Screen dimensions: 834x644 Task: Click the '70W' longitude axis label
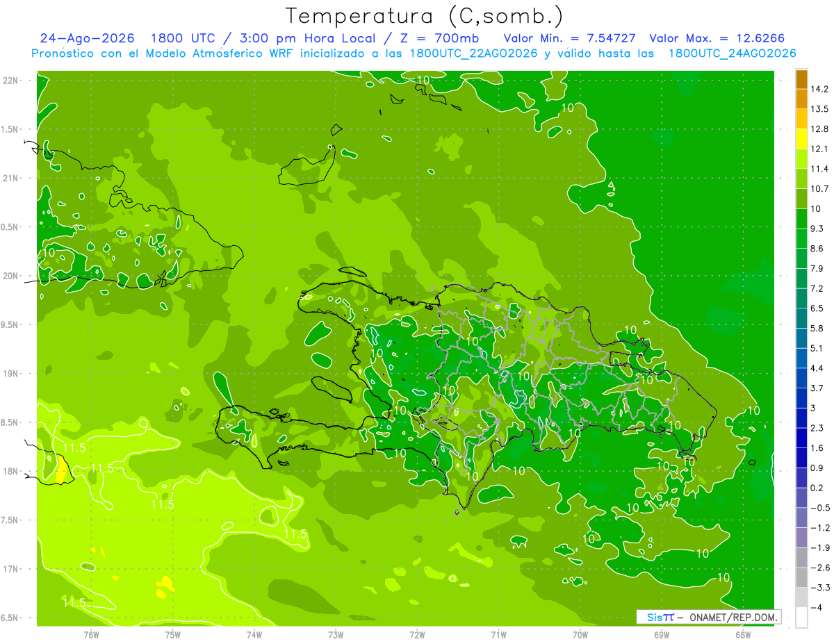point(580,634)
